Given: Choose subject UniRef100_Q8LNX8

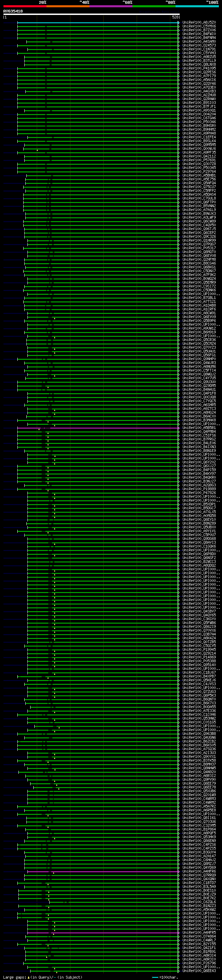Looking at the screenshot, I should click(199, 64).
